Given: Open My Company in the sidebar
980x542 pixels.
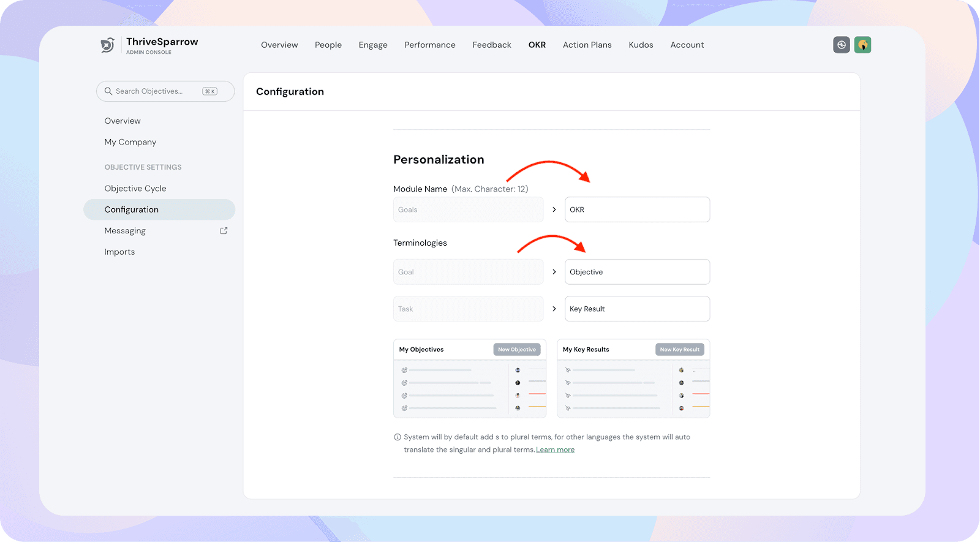Looking at the screenshot, I should click(130, 142).
